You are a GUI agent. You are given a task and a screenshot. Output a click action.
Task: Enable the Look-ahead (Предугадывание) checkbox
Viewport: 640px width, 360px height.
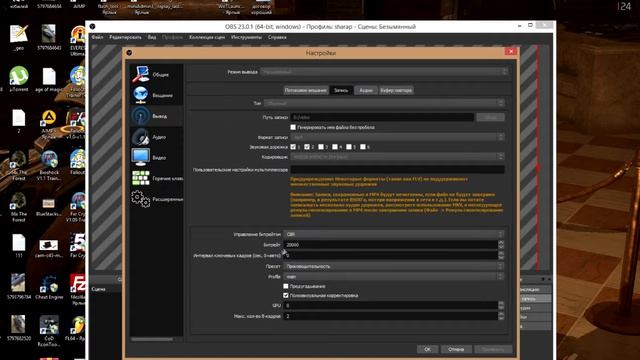point(286,286)
